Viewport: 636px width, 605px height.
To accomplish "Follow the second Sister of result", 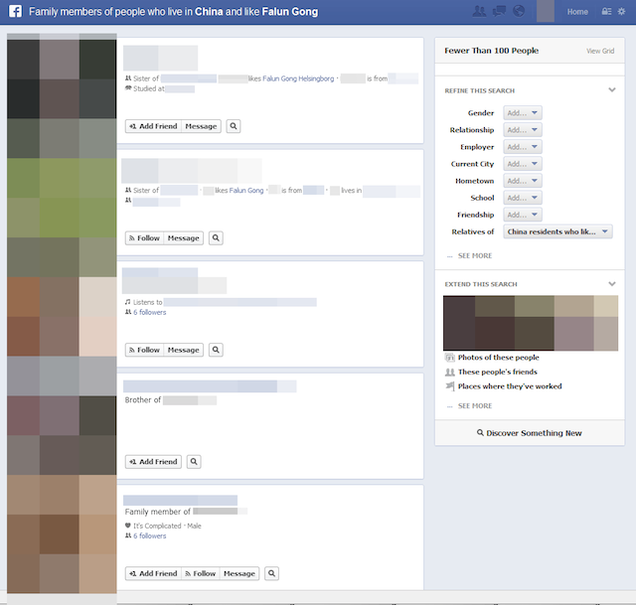I will coord(144,238).
